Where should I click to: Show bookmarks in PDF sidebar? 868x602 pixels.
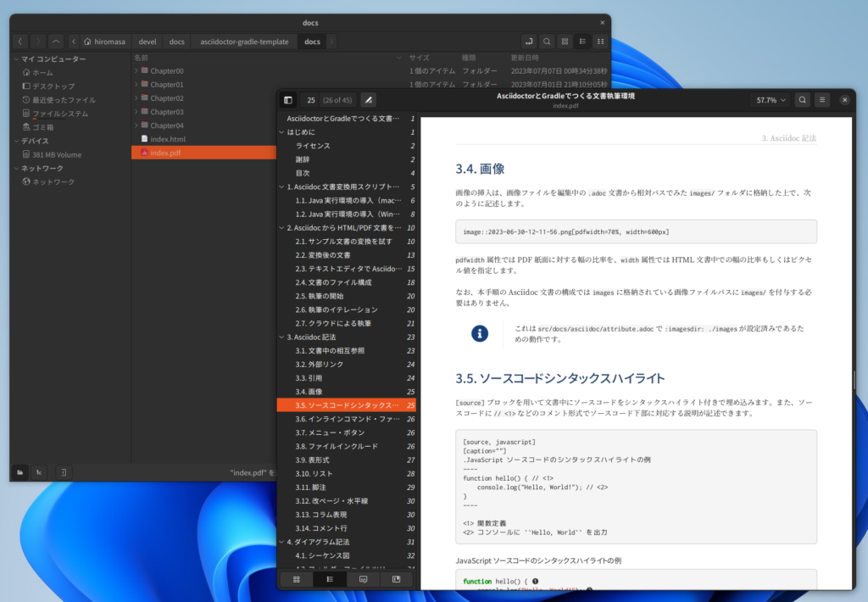click(397, 579)
